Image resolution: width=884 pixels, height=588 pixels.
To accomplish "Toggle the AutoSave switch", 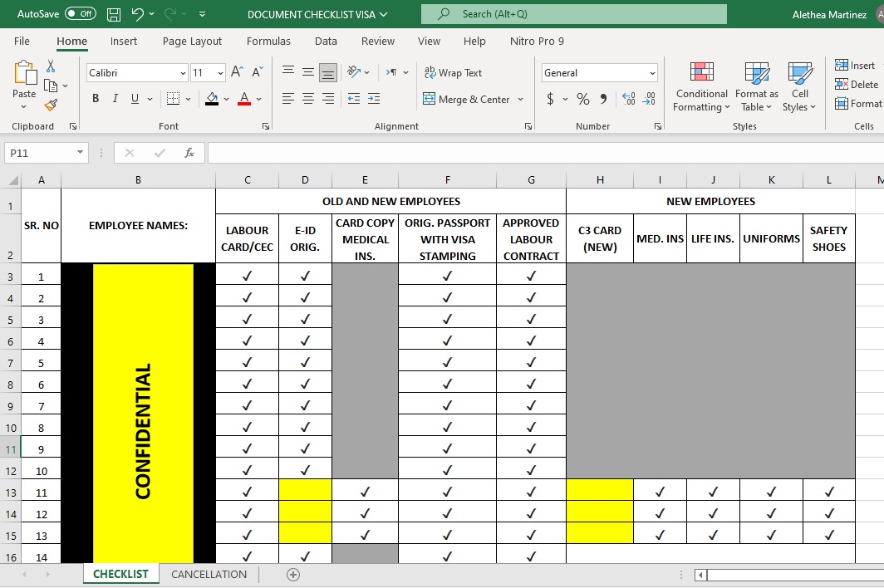I will click(x=80, y=14).
